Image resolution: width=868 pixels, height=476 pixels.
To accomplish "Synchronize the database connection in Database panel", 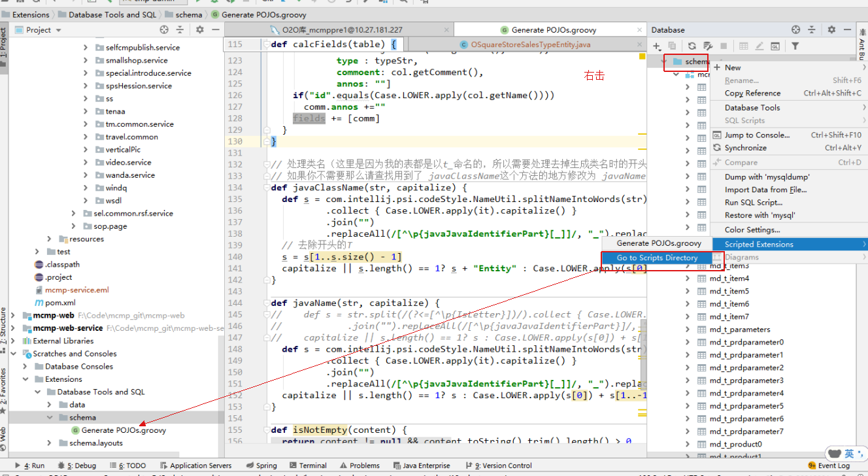I will [x=692, y=46].
